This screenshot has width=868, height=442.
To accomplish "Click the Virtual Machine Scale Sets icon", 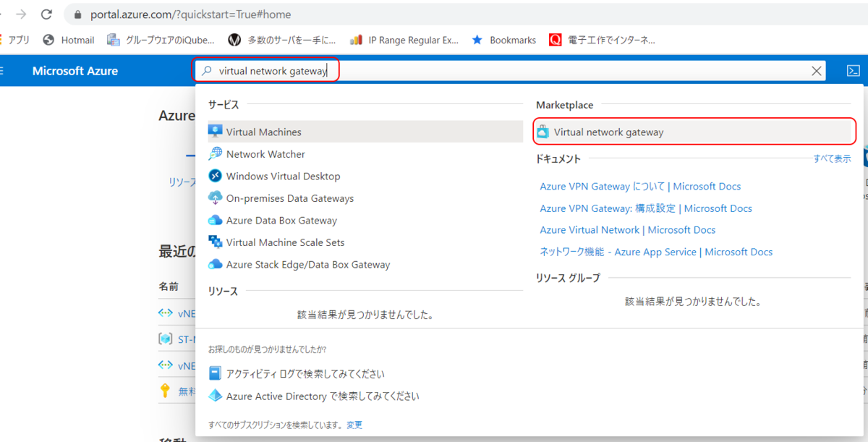I will [216, 242].
